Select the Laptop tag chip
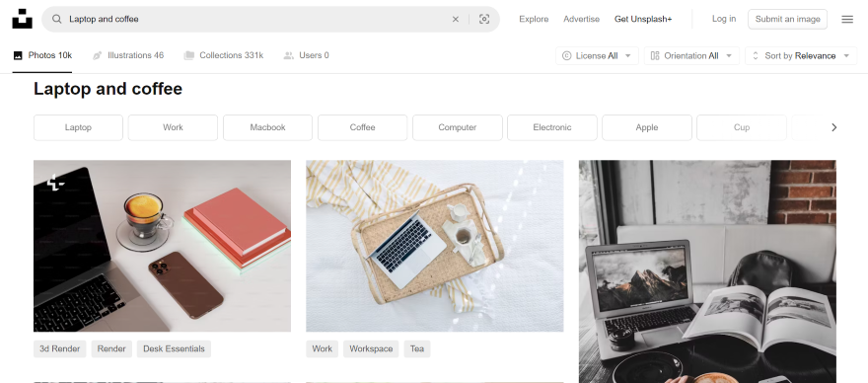Viewport: 868px width, 383px height. coord(78,127)
